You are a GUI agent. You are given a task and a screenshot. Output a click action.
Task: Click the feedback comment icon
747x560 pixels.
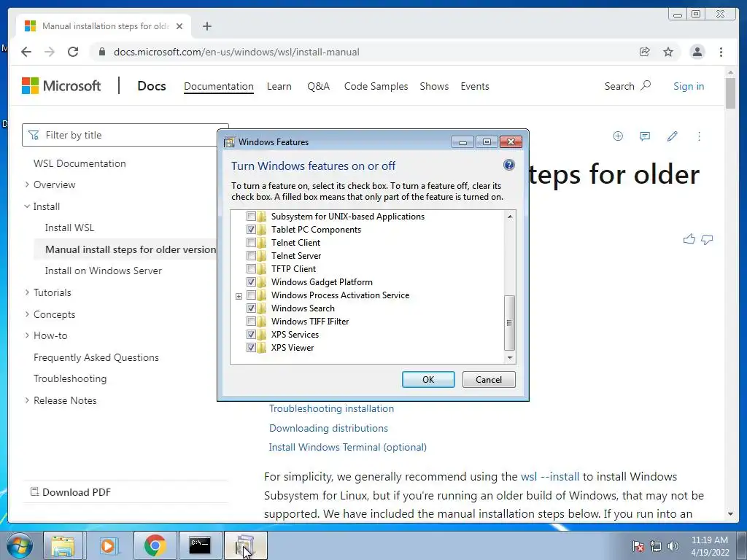point(645,136)
